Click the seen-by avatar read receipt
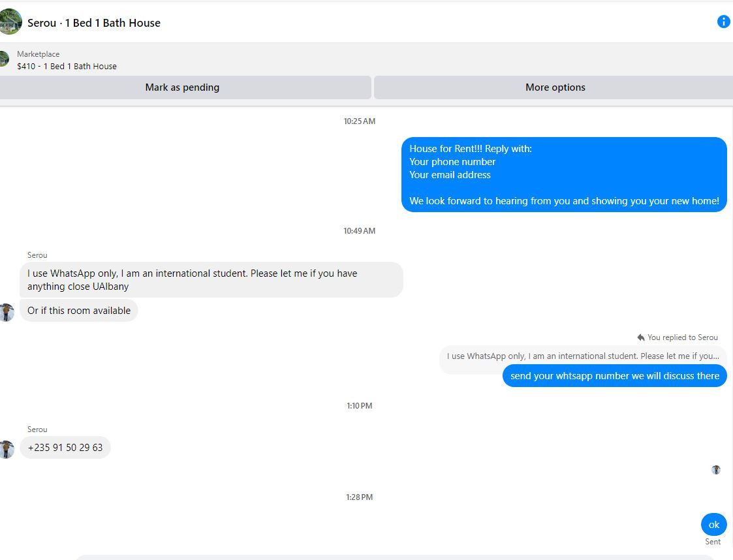This screenshot has height=560, width=733. point(716,470)
